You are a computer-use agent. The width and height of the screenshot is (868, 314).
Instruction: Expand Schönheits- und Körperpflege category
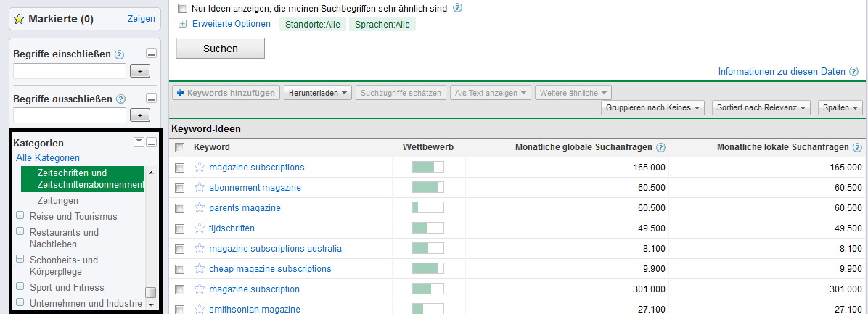pyautogui.click(x=20, y=258)
